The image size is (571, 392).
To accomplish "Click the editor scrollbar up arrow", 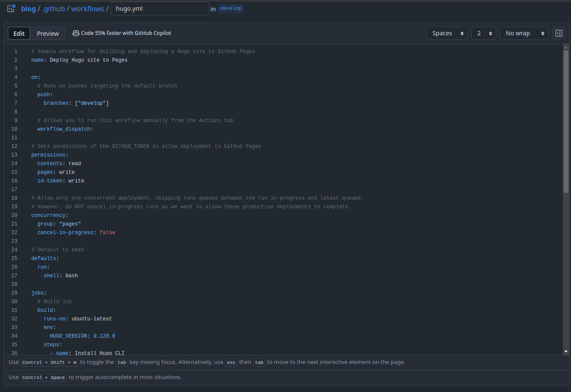I will coord(566,47).
